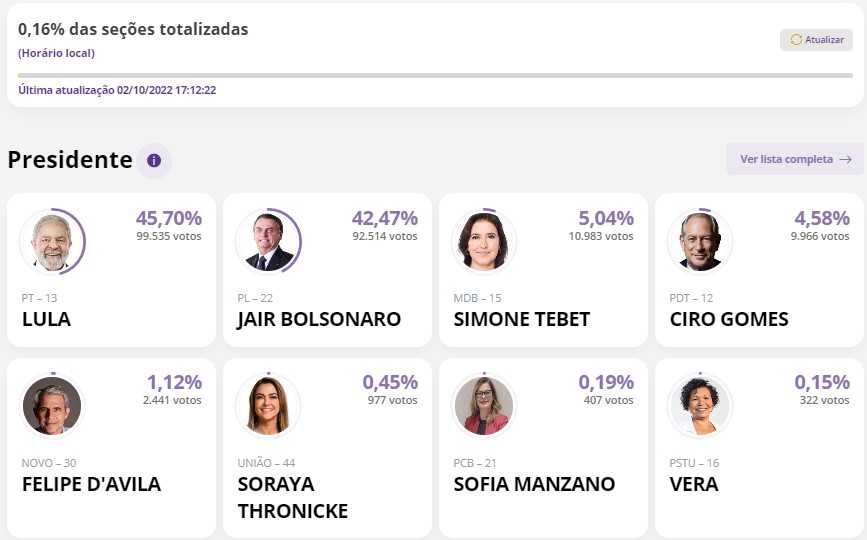Image resolution: width=867 pixels, height=540 pixels.
Task: Open Vera's candidate portrait
Action: 700,406
